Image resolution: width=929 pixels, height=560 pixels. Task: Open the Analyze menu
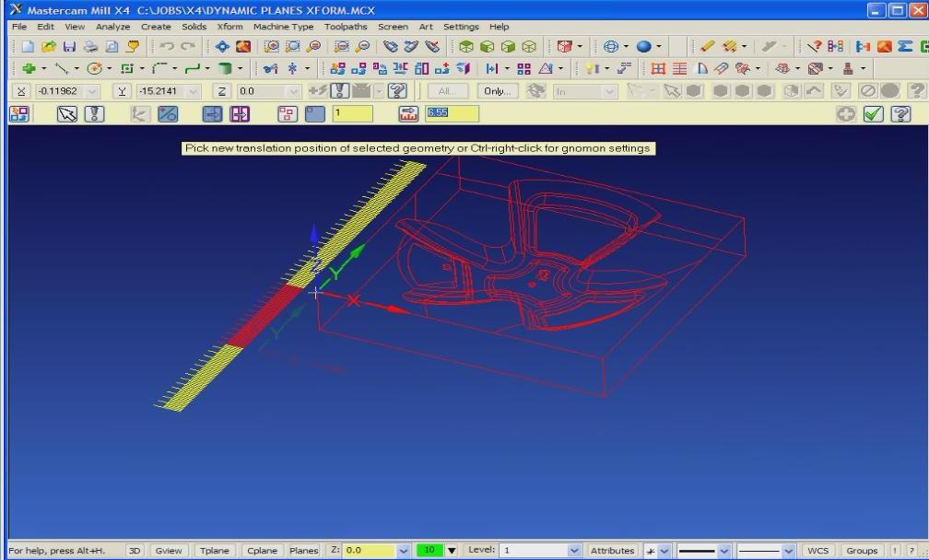pyautogui.click(x=112, y=27)
